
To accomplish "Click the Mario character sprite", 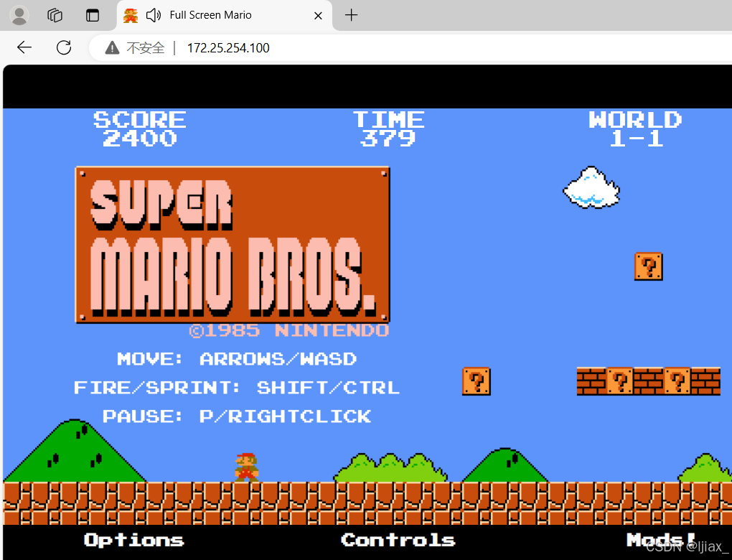I will pos(246,467).
